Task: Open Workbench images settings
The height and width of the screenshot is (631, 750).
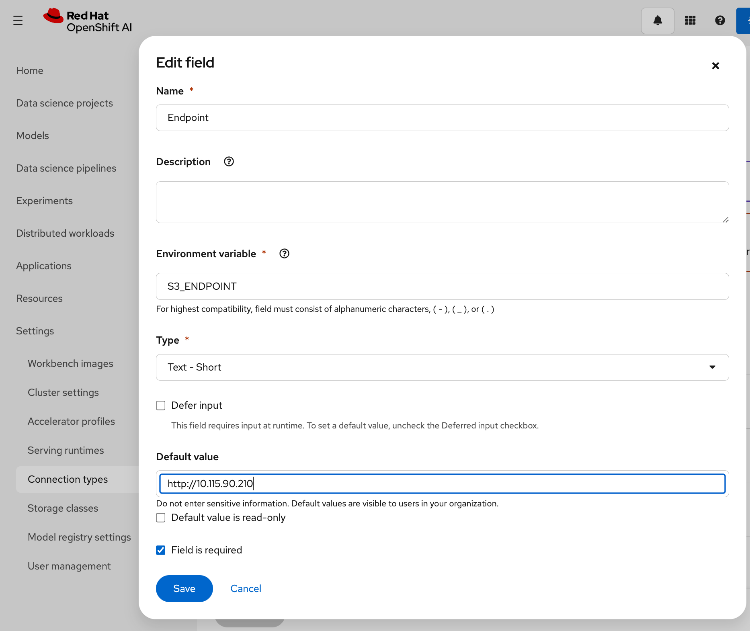Action: tap(70, 364)
